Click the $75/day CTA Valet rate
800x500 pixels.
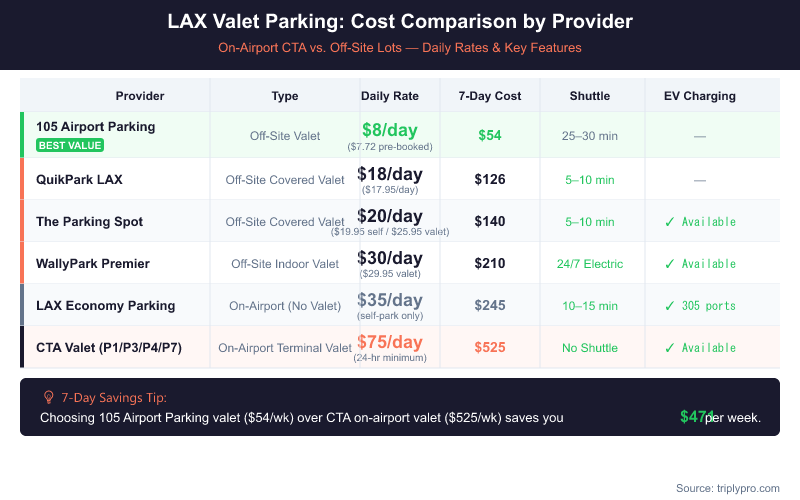(x=390, y=343)
